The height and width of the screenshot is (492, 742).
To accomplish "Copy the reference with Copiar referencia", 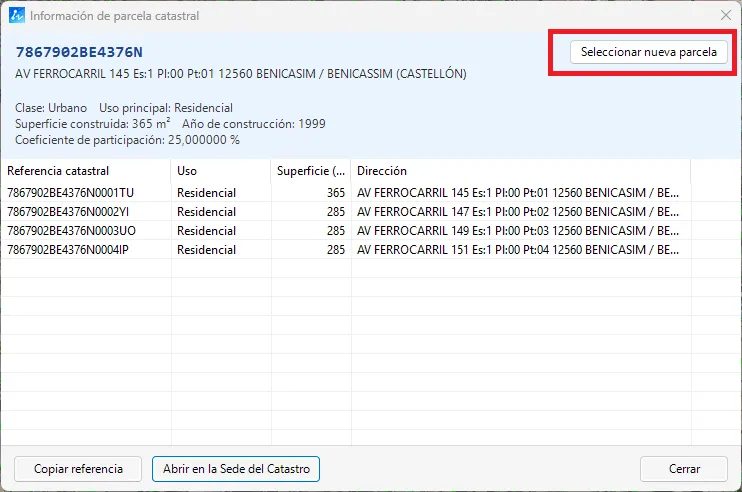I will [78, 469].
